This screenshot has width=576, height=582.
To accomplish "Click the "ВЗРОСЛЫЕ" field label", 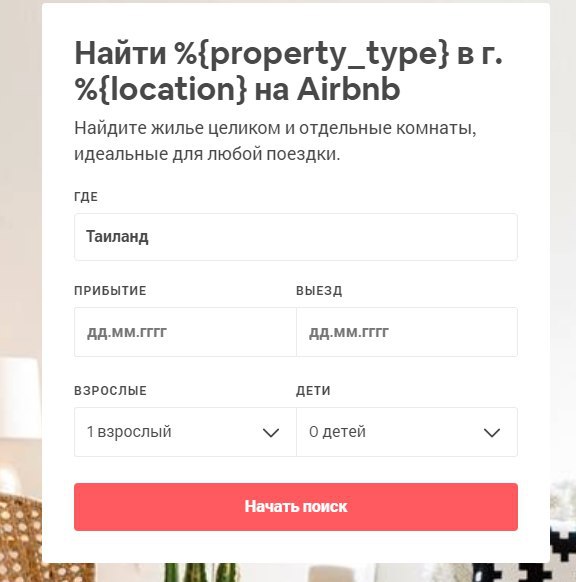I will (x=110, y=391).
